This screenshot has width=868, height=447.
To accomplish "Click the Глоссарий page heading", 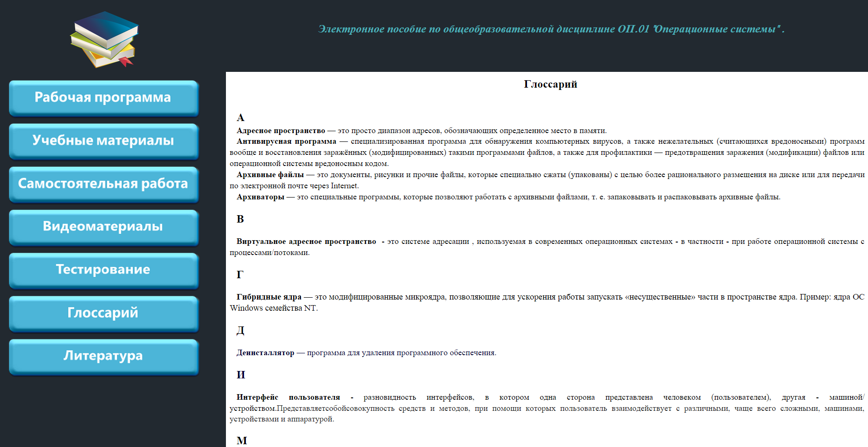I will [x=551, y=84].
